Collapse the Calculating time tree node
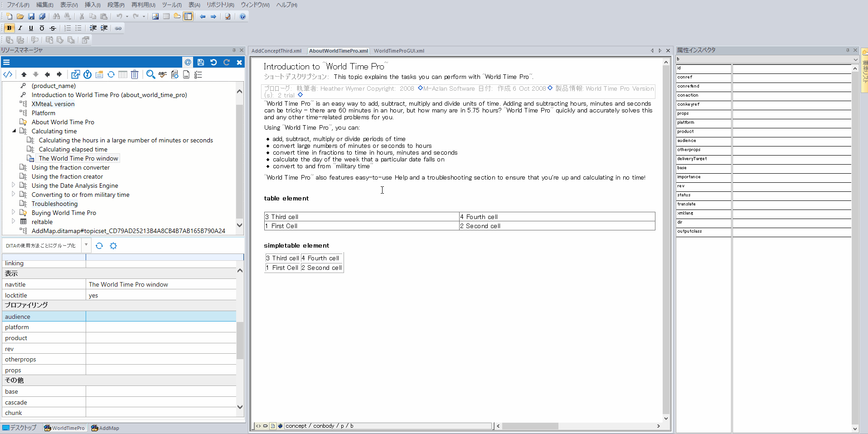 click(14, 131)
